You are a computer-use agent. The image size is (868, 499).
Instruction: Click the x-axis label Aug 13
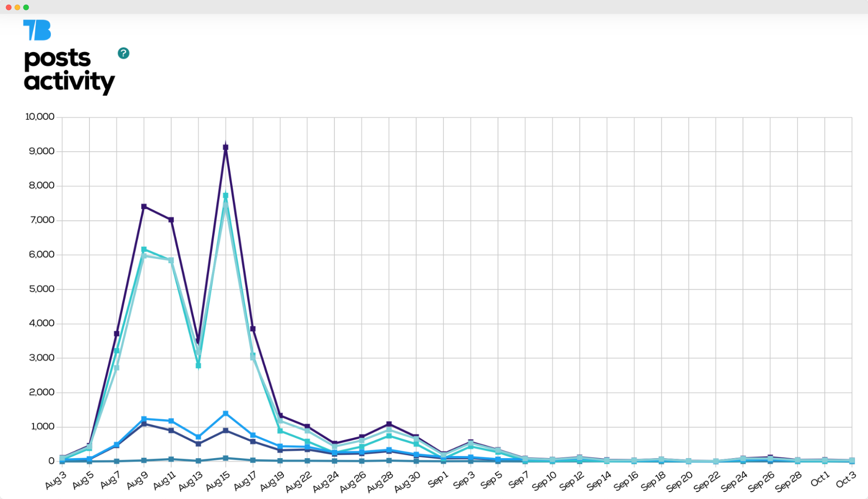click(x=191, y=481)
